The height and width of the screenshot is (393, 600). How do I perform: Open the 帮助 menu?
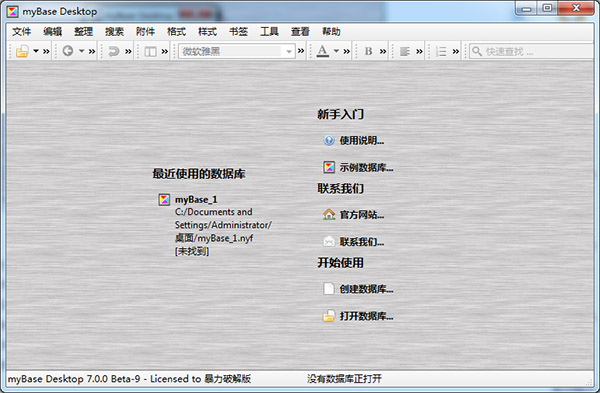pyautogui.click(x=331, y=31)
